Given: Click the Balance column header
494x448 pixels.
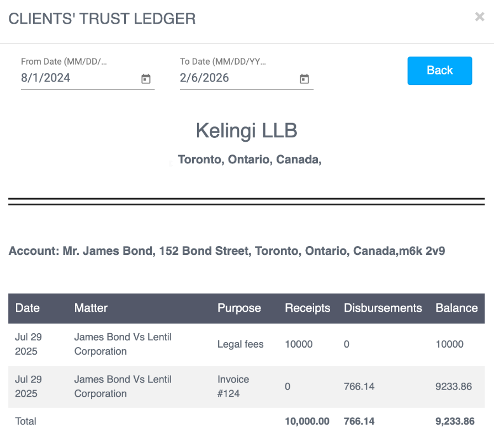Looking at the screenshot, I should [x=456, y=308].
